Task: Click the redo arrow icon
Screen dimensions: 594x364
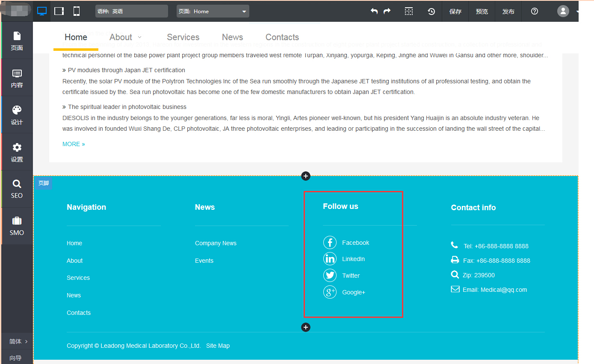Action: [387, 11]
